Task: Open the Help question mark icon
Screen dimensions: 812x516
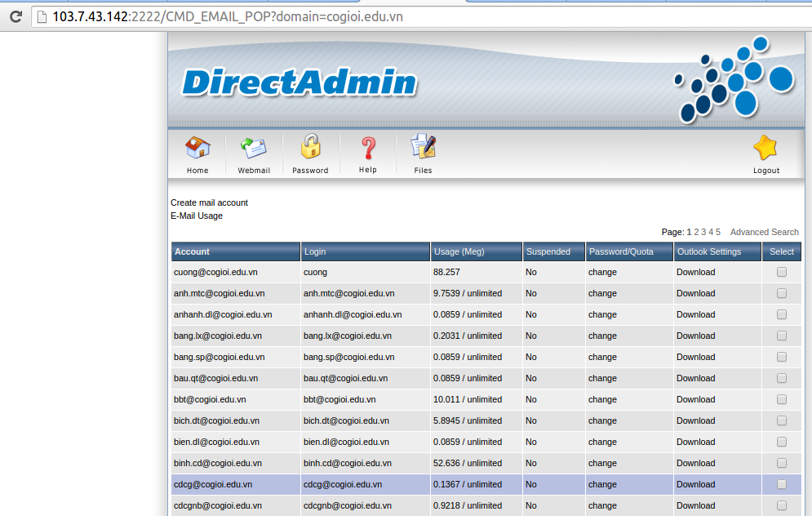Action: [x=368, y=148]
